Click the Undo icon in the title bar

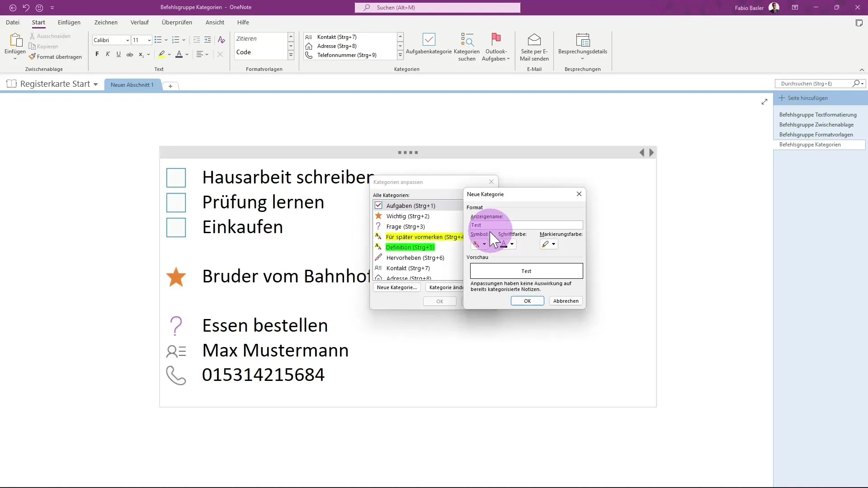[x=26, y=8]
